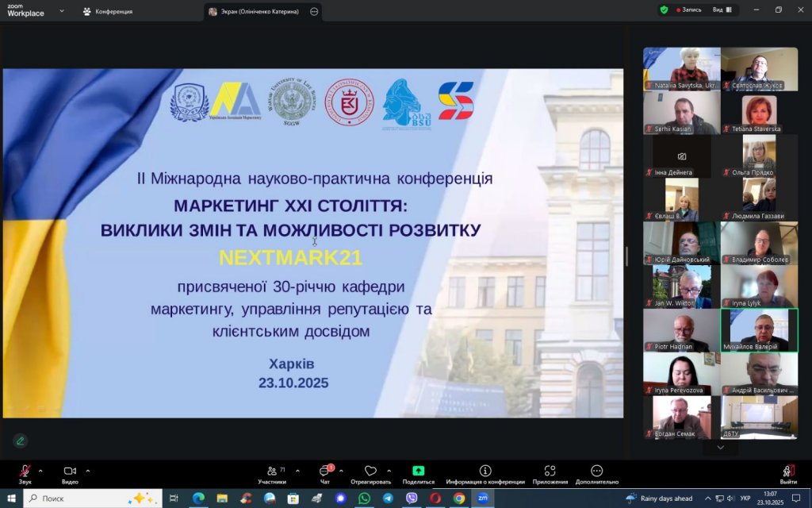Expand video options arrow next to Видео
812x508 pixels.
click(x=87, y=471)
